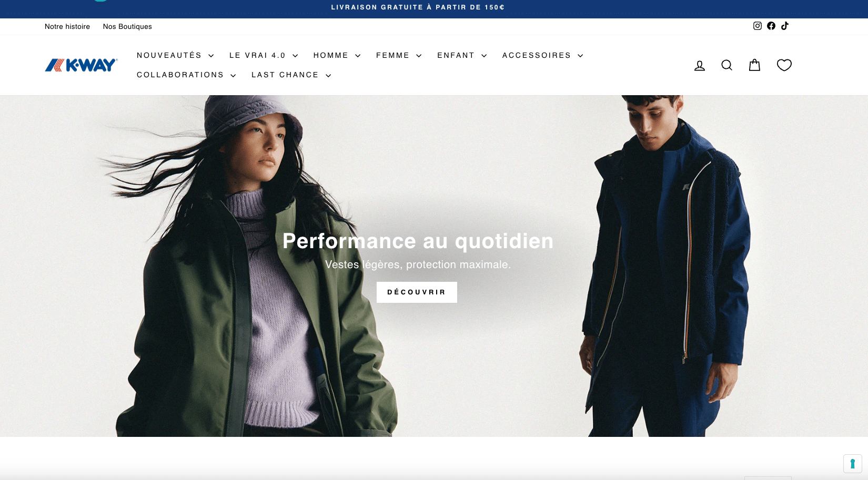Follow the Notre histoire link

(67, 26)
